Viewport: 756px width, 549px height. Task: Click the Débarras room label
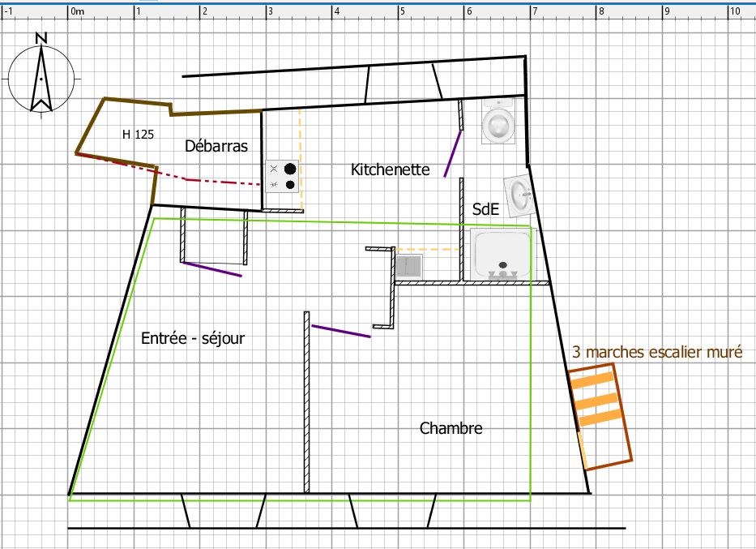pyautogui.click(x=216, y=146)
